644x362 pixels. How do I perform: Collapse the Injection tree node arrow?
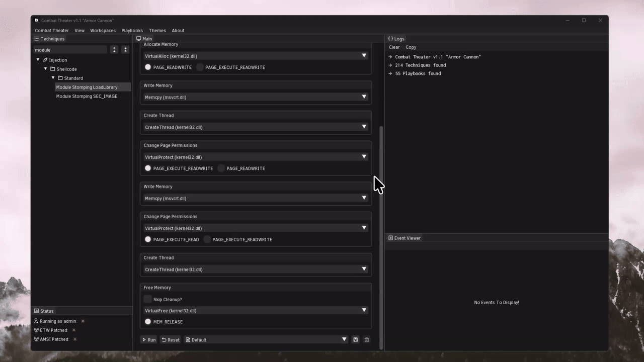click(38, 60)
